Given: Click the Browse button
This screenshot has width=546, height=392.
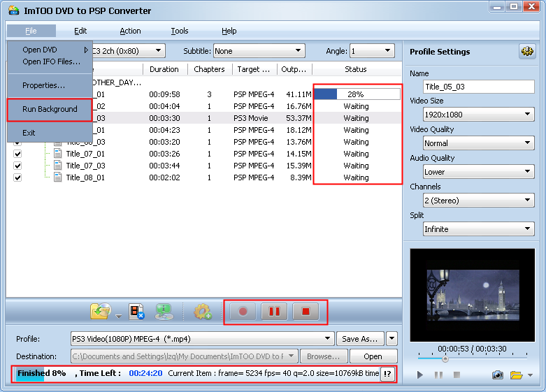Looking at the screenshot, I should [x=324, y=356].
